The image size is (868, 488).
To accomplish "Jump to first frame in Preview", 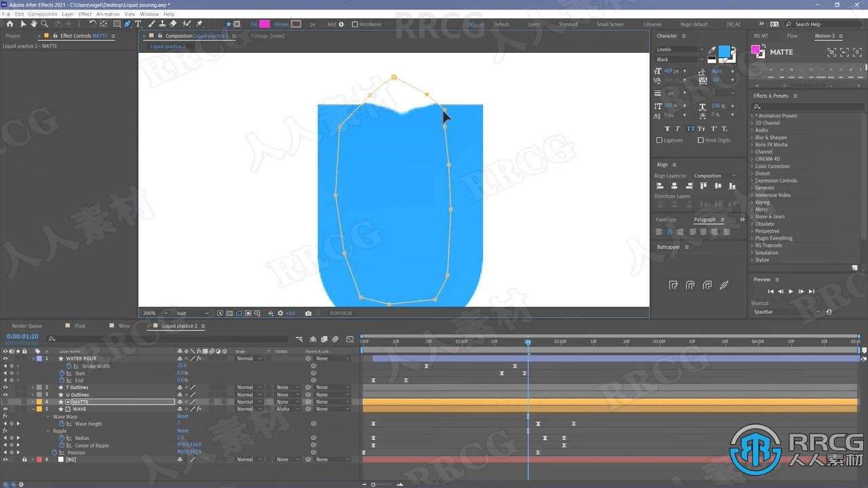I will coord(770,291).
